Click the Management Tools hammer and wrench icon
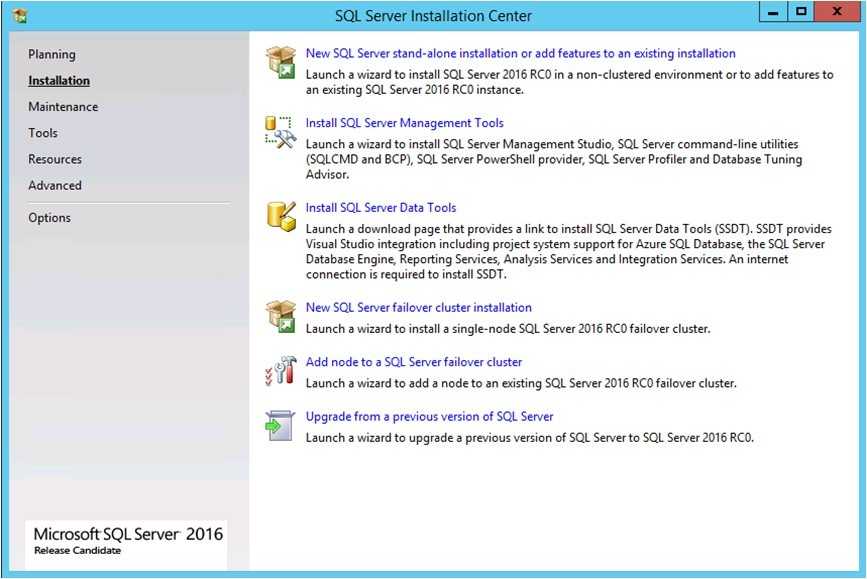Image resolution: width=867 pixels, height=579 pixels. (x=281, y=132)
